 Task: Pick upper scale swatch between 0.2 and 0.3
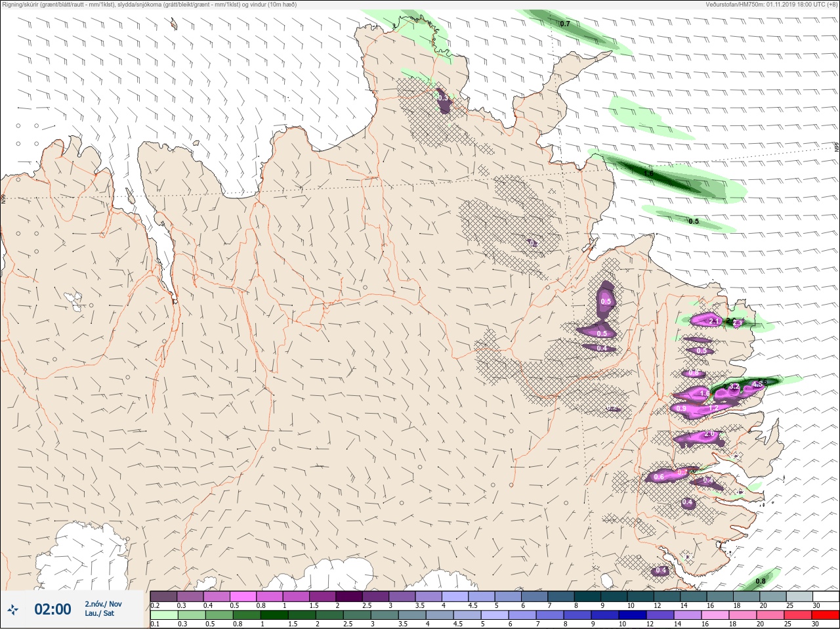click(x=163, y=596)
